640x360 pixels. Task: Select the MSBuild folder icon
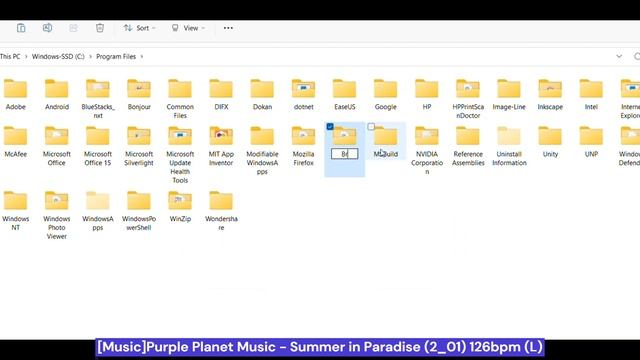386,136
